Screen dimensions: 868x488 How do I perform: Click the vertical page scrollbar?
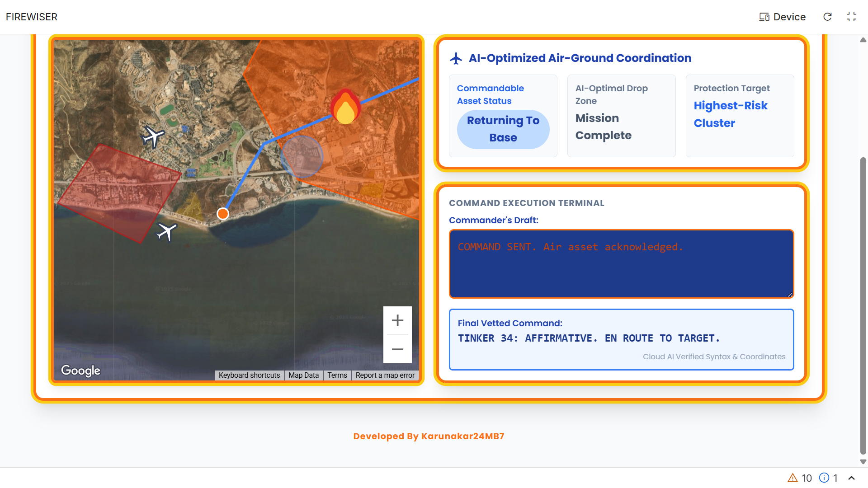tap(863, 305)
